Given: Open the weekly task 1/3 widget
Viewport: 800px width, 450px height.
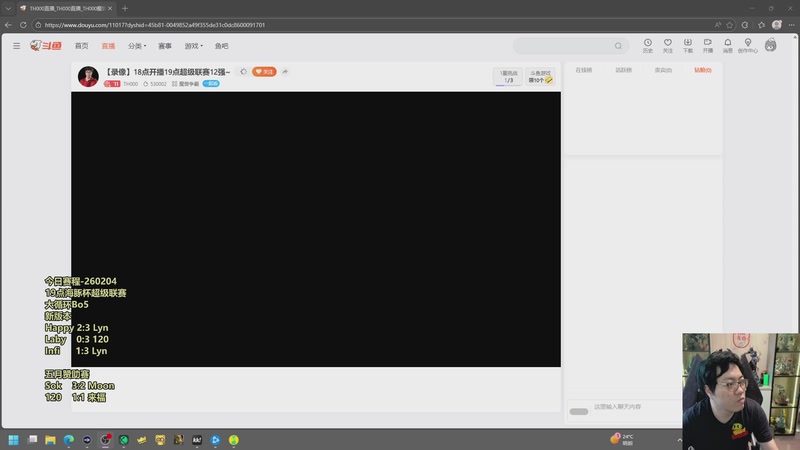Looking at the screenshot, I should (x=508, y=77).
